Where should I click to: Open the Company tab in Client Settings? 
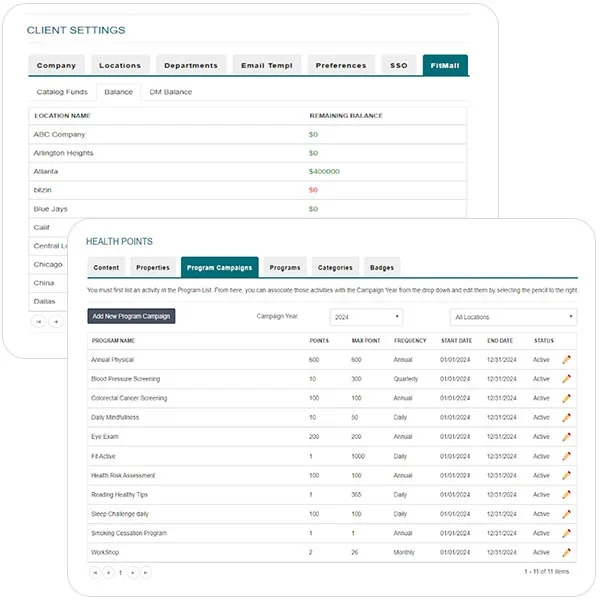56,65
